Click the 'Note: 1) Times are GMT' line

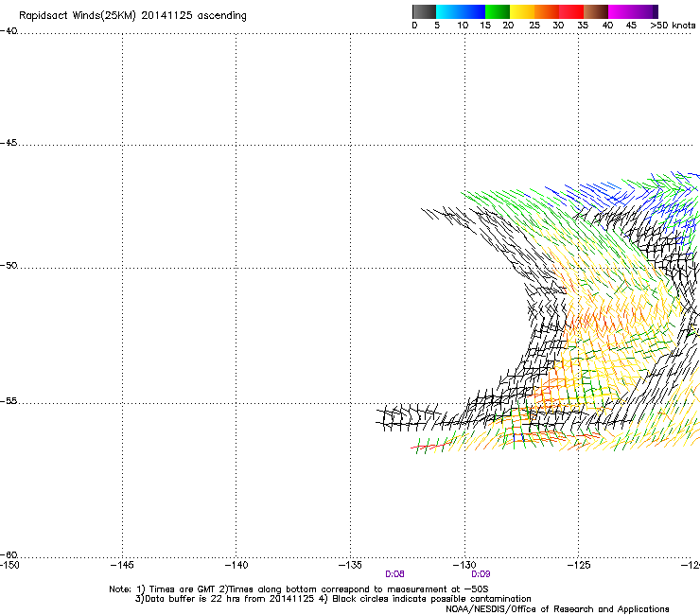pos(299,589)
